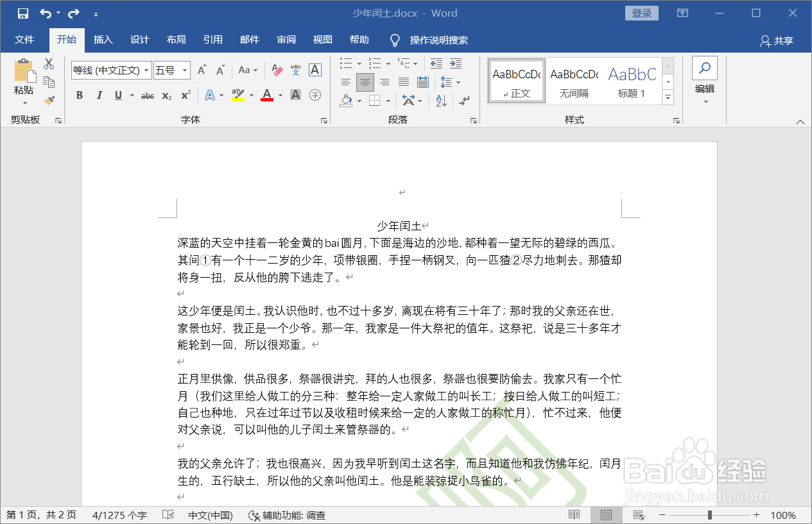The height and width of the screenshot is (524, 812).
Task: Toggle strikethrough formatting
Action: coord(148,96)
